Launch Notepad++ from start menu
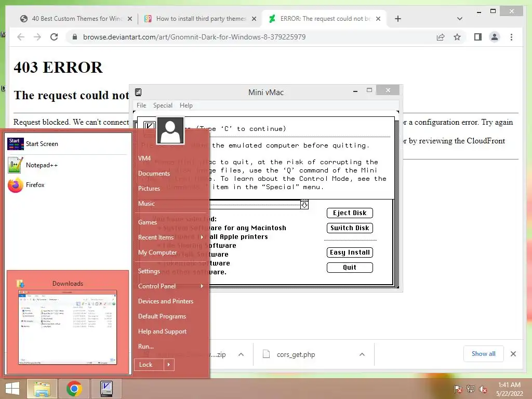The width and height of the screenshot is (532, 399). (x=67, y=165)
